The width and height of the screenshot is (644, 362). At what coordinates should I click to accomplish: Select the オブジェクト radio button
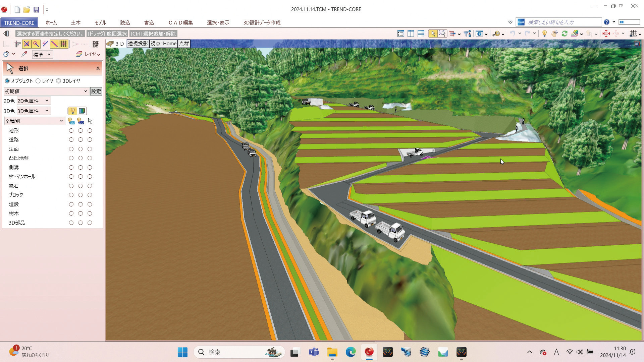click(x=7, y=81)
